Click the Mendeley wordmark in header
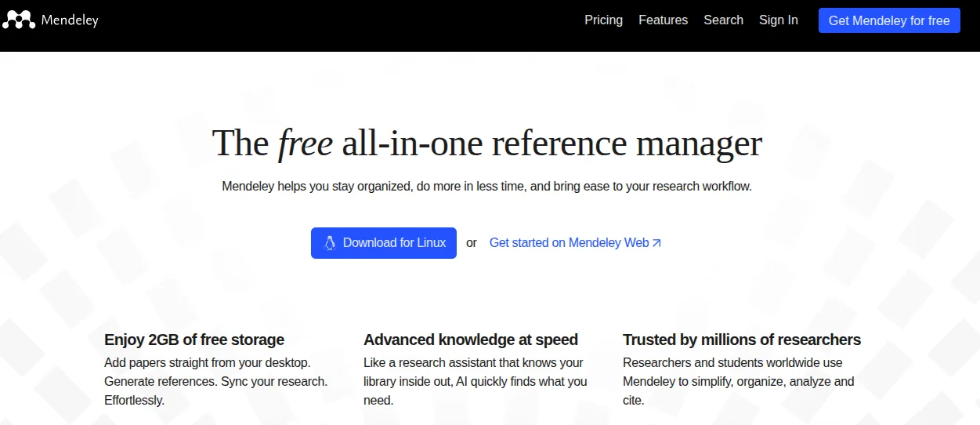This screenshot has width=980, height=425. 70,20
